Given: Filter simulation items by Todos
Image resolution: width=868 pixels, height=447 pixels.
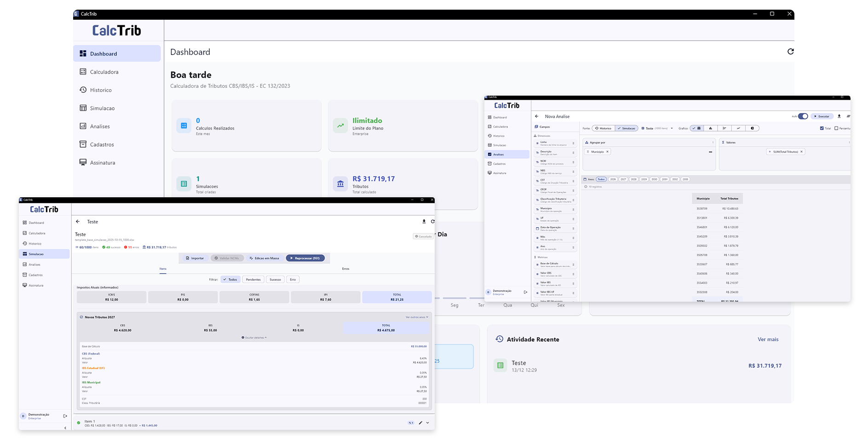Looking at the screenshot, I should point(230,280).
